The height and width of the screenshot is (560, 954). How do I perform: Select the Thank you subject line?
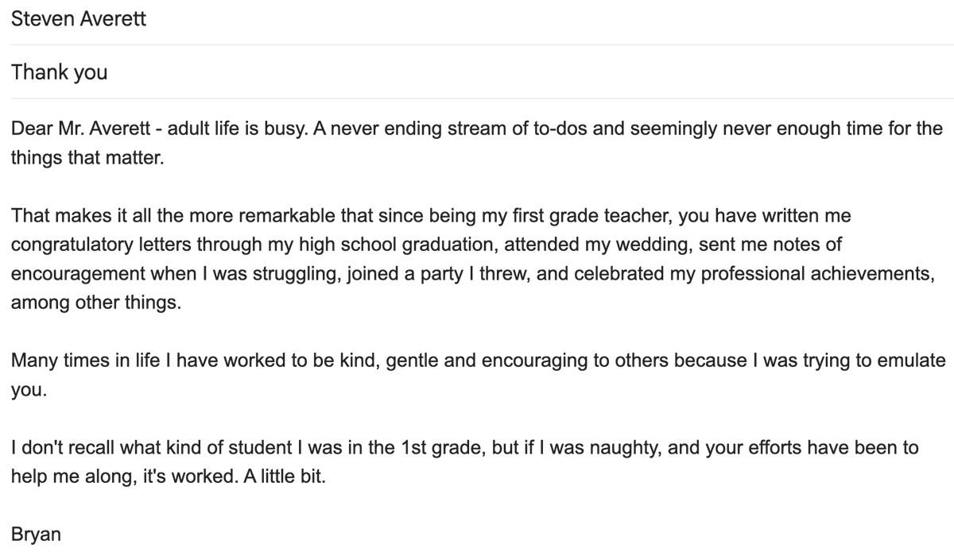(59, 73)
